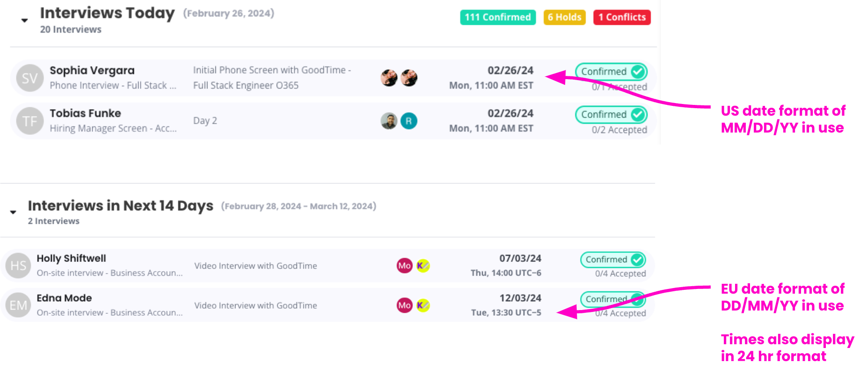
Task: Click Confirmed status badge for Tobias Funke
Action: coord(611,115)
